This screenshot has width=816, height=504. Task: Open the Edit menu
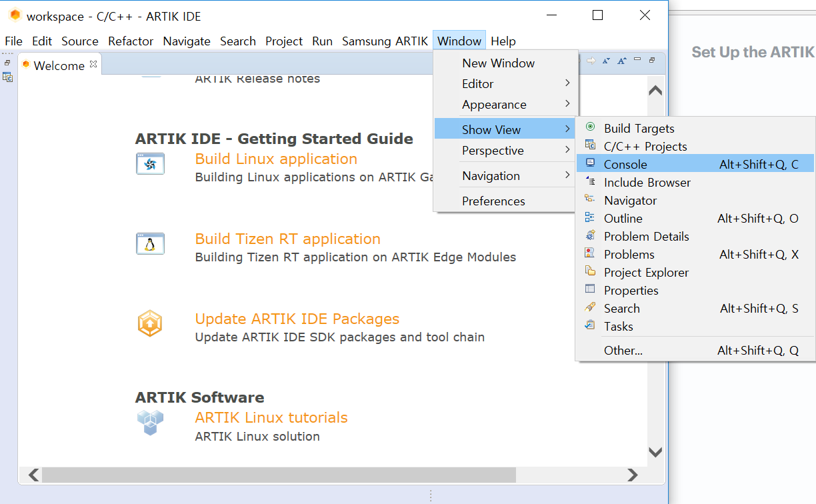42,41
